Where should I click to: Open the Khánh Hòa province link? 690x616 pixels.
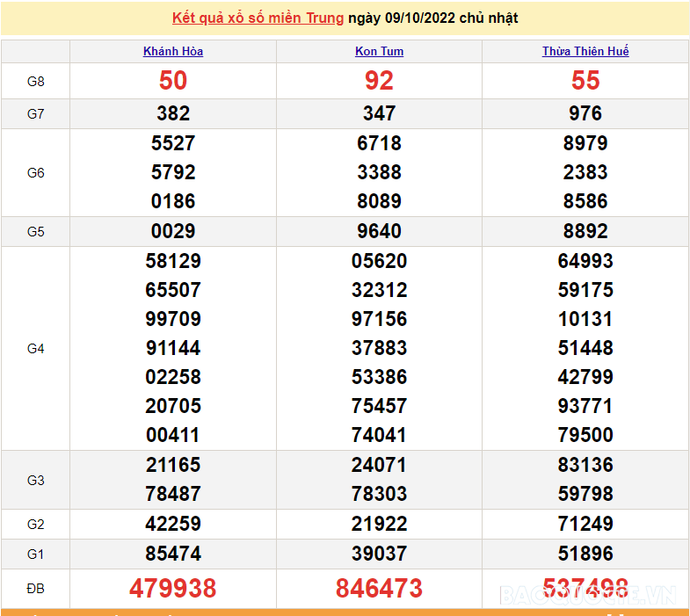pyautogui.click(x=173, y=51)
